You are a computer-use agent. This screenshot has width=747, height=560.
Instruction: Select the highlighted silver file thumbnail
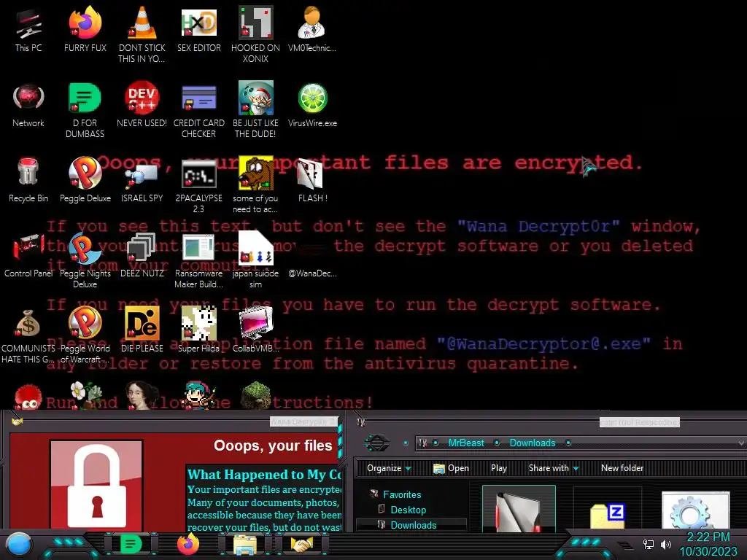(x=519, y=508)
